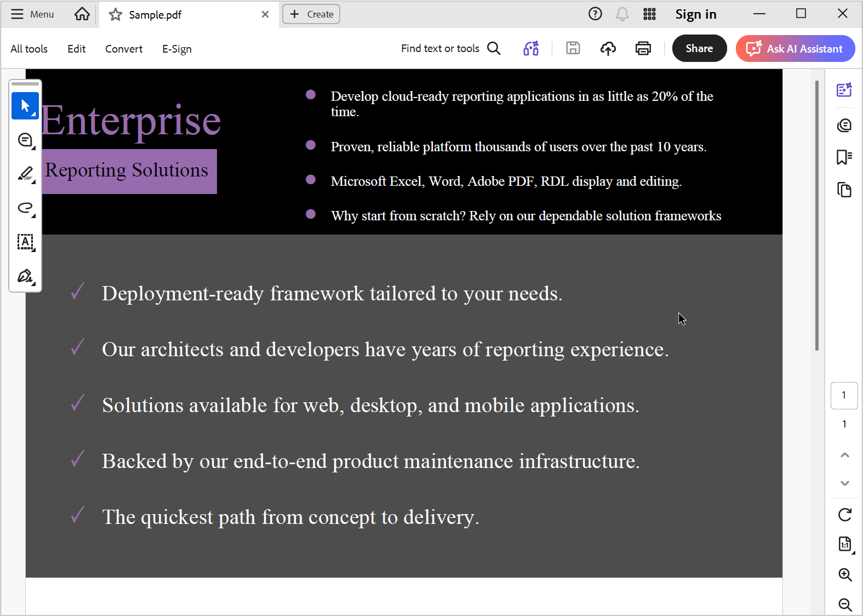
Task: Click the Share button
Action: pyautogui.click(x=700, y=48)
